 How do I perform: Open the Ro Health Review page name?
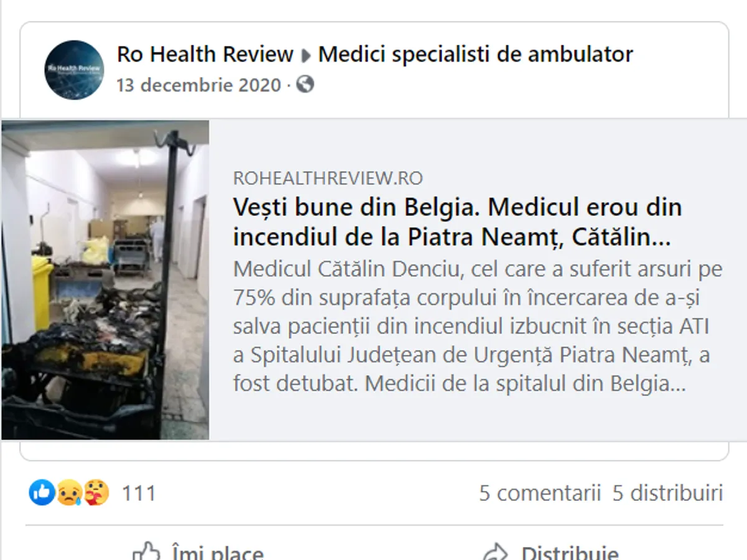click(x=205, y=54)
